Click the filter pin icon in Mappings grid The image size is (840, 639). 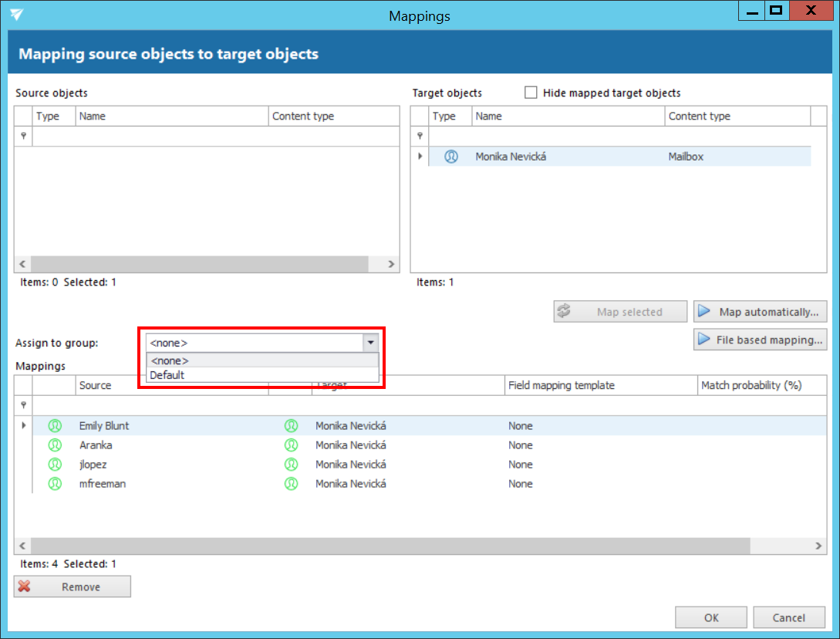coord(23,404)
